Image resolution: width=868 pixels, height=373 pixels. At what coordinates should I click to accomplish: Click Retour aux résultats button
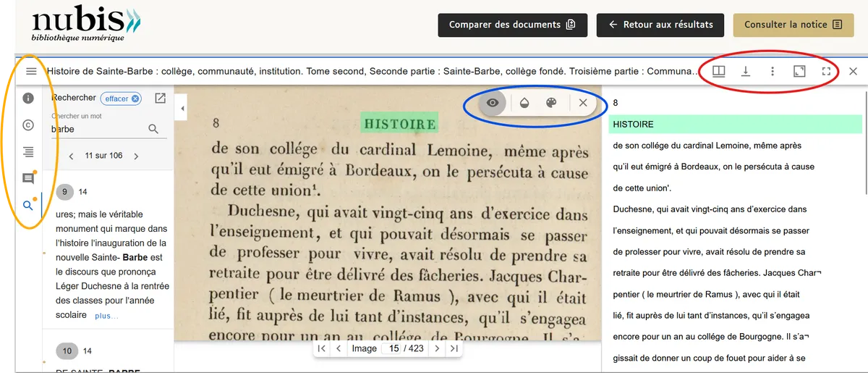pyautogui.click(x=661, y=25)
